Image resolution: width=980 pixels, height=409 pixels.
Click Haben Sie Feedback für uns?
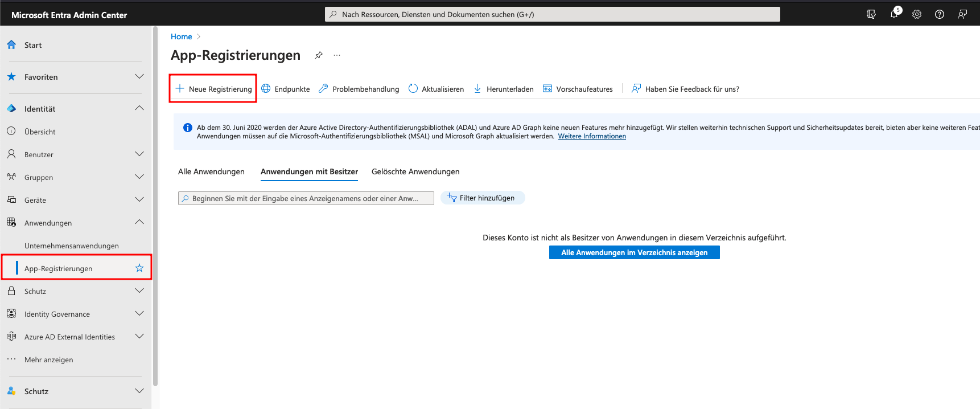click(685, 89)
